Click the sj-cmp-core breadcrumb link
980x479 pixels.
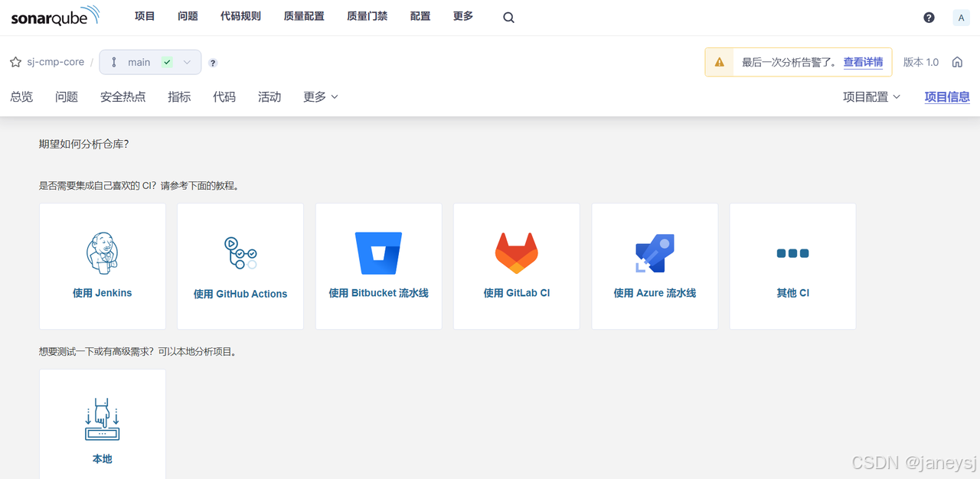[55, 62]
